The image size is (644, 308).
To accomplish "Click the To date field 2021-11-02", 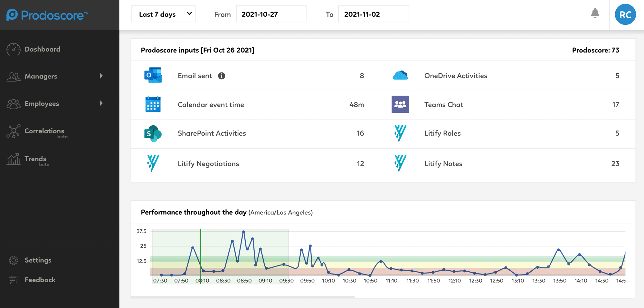I will tap(374, 14).
